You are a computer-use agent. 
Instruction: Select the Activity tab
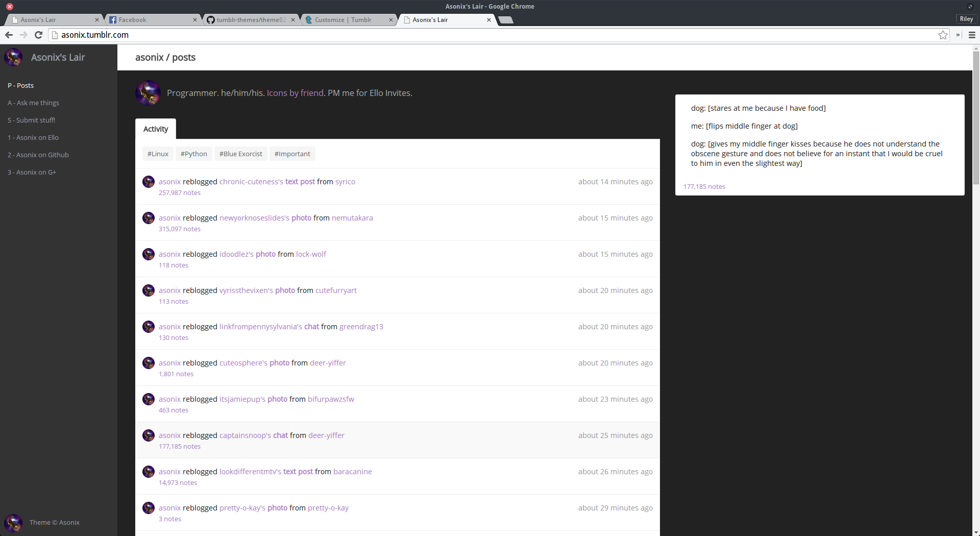[156, 129]
